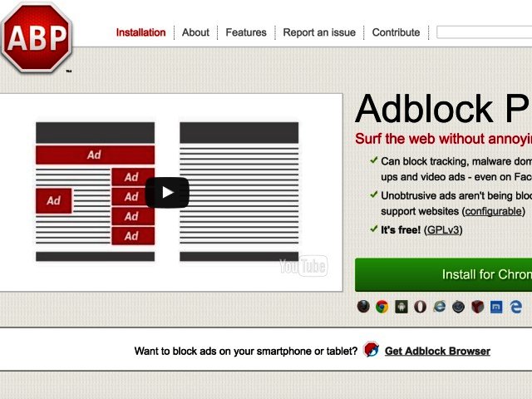Choose the Android icon
This screenshot has width=532, height=399.
(x=401, y=307)
